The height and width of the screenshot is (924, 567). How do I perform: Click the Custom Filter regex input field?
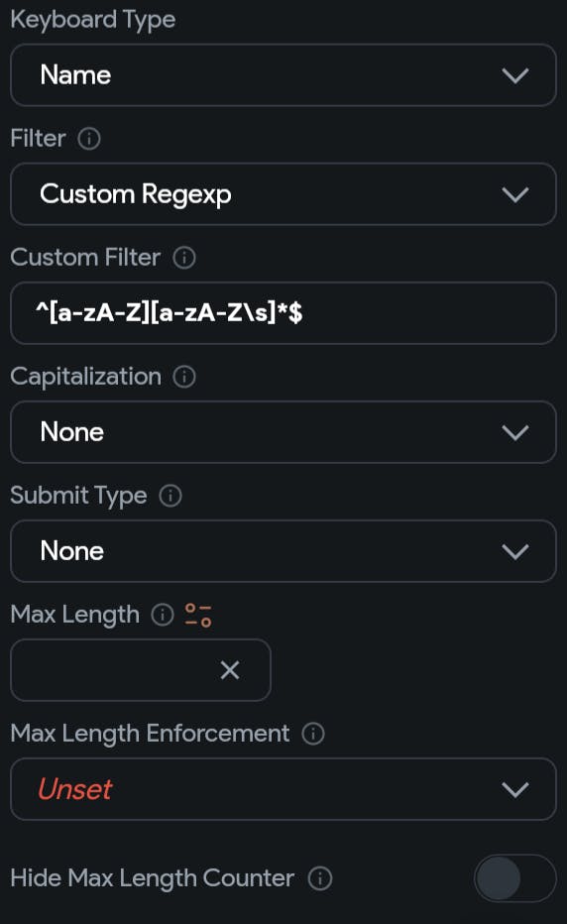pyautogui.click(x=283, y=313)
